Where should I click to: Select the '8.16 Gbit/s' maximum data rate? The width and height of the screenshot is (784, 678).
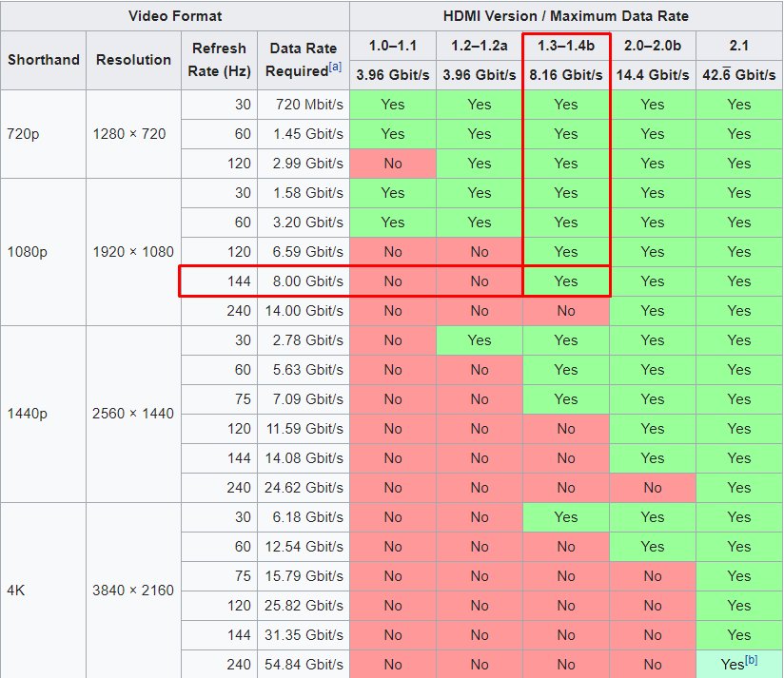coord(566,75)
